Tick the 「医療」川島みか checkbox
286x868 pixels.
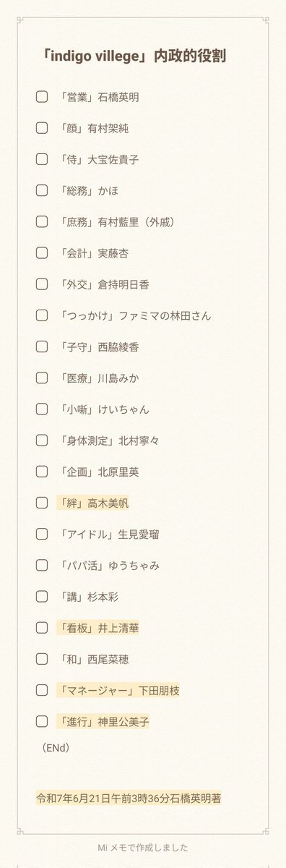click(x=42, y=378)
